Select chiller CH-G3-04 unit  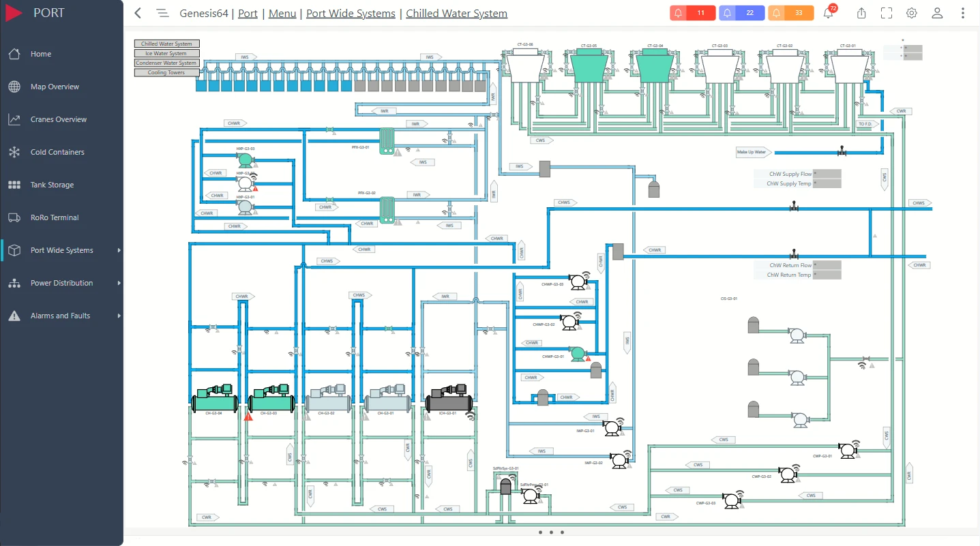pos(214,399)
